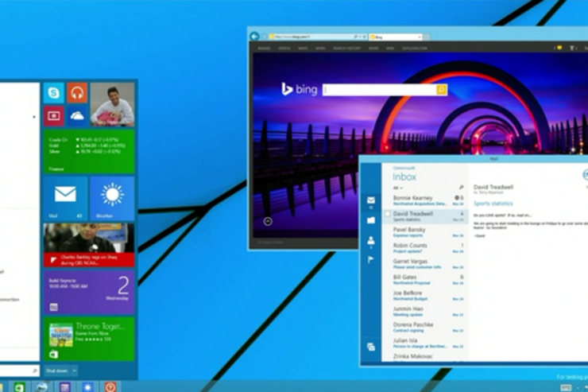Open Junmin Hao Meeting update email
This screenshot has width=588, height=392.
coord(425,312)
